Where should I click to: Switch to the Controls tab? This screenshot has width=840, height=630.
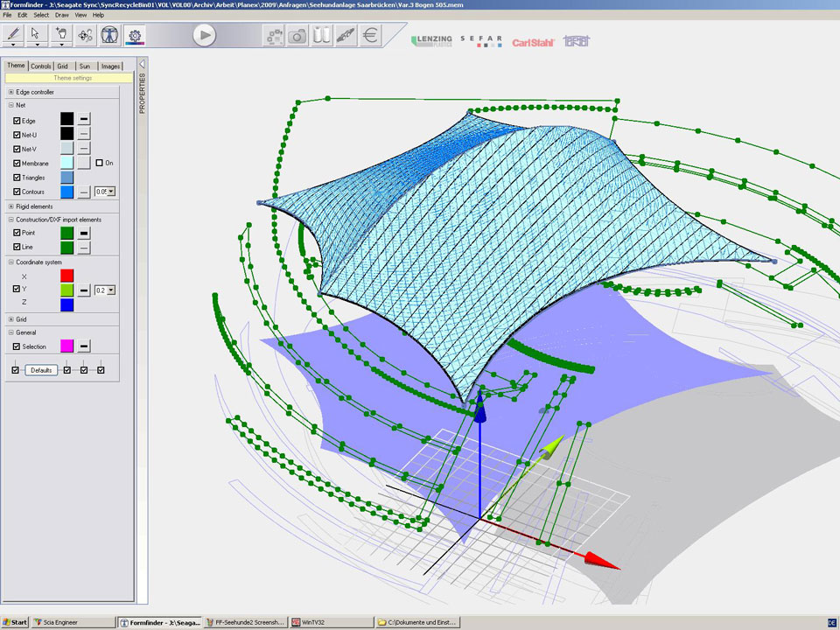40,66
